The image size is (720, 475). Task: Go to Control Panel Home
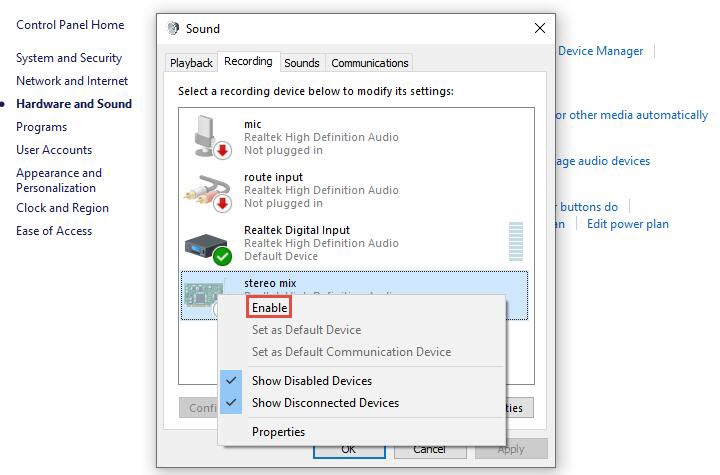click(x=70, y=25)
